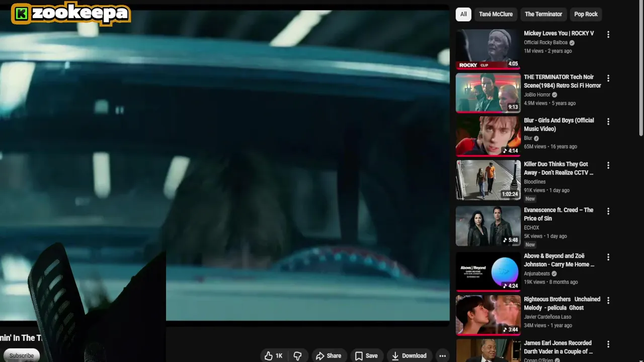
Task: Open Killer Duo CCTV video thumbnail
Action: pyautogui.click(x=488, y=180)
